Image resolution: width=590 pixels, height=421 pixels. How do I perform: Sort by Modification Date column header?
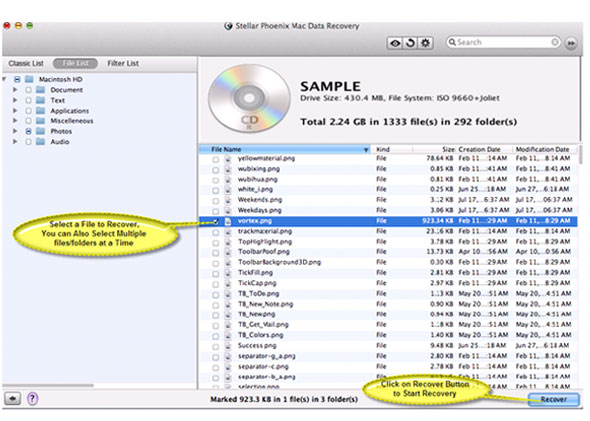(545, 149)
